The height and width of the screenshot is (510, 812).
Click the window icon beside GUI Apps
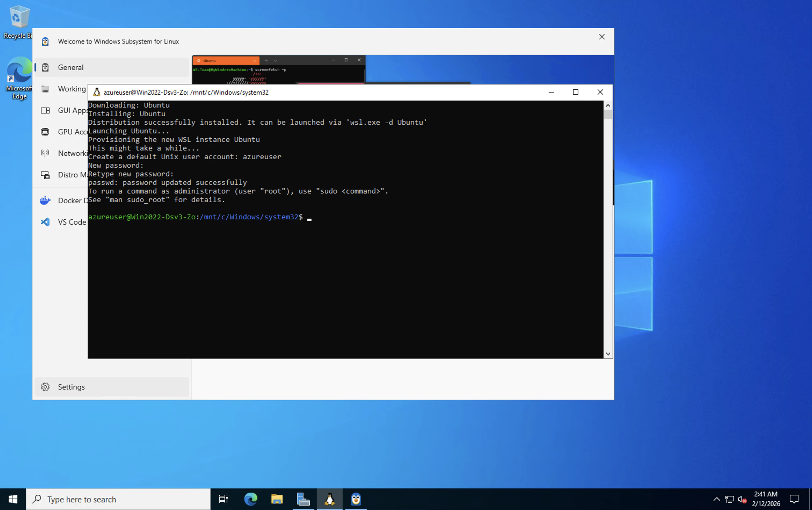(45, 110)
